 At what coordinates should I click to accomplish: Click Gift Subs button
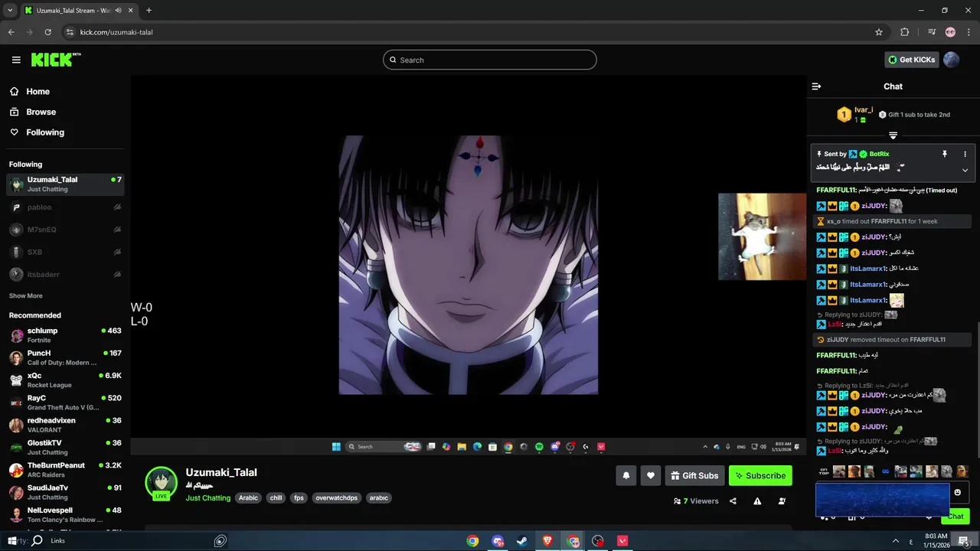[x=694, y=476]
